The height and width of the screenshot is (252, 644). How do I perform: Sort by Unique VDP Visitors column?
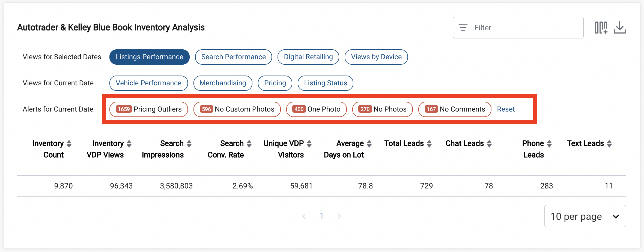tap(309, 144)
